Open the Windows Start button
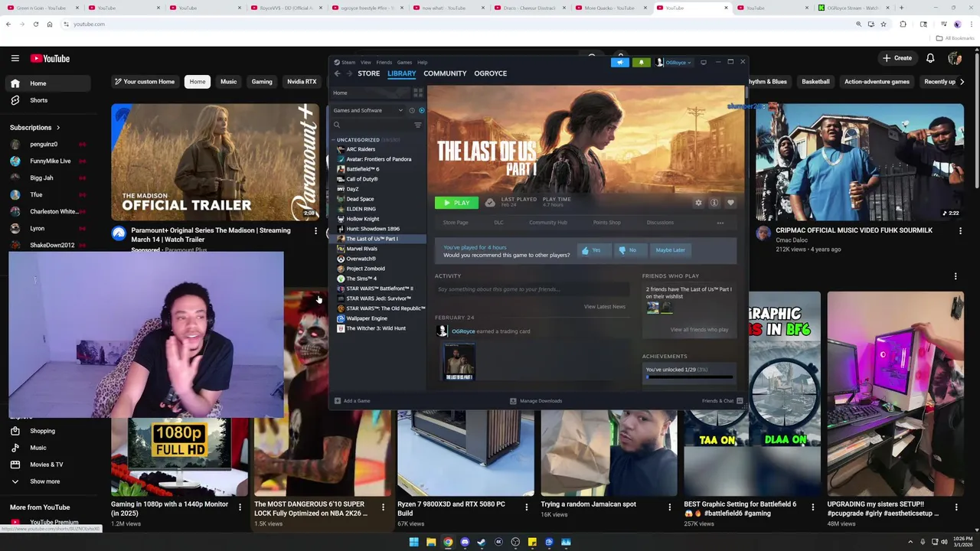This screenshot has width=980, height=551. coord(413,542)
